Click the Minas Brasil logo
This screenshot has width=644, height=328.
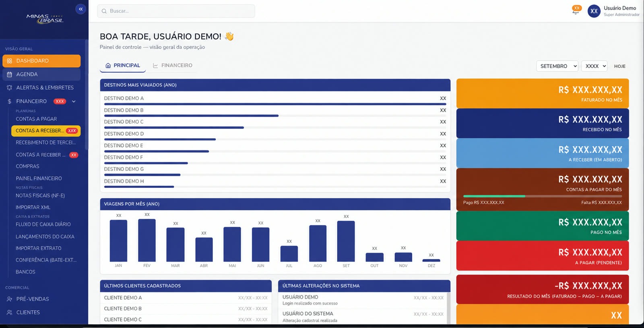tap(45, 19)
